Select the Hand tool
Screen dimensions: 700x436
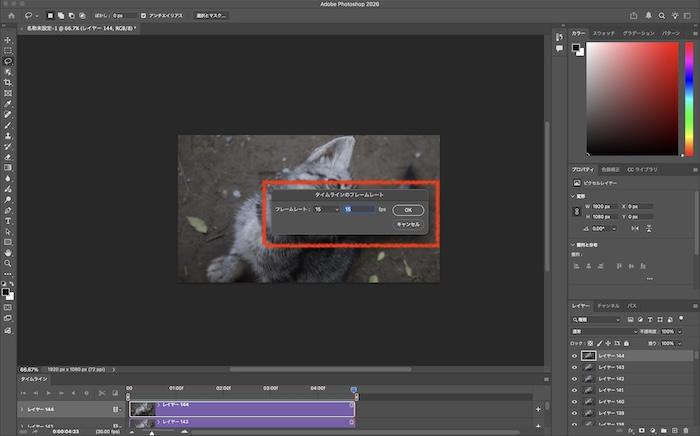pyautogui.click(x=8, y=253)
